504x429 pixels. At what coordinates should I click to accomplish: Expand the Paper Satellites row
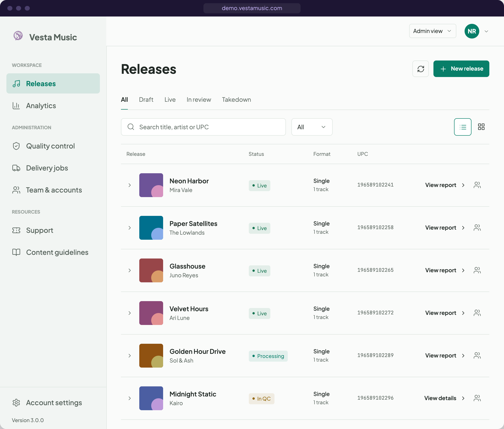tap(130, 228)
